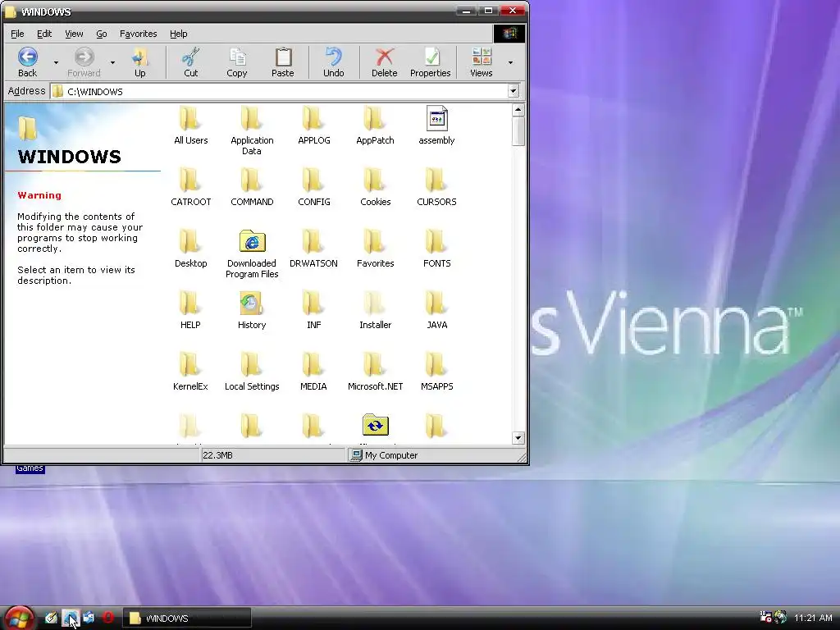
Task: Select the Application Data folder
Action: tap(252, 131)
